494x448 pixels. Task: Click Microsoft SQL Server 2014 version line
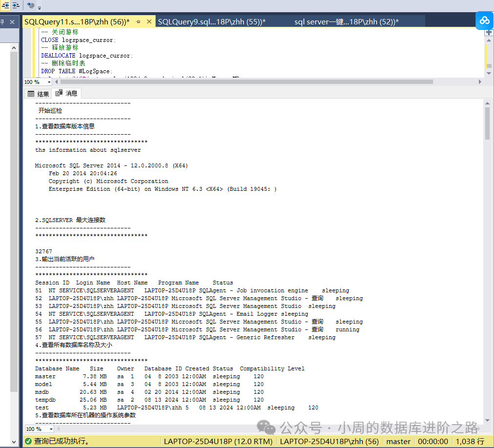[111, 165]
